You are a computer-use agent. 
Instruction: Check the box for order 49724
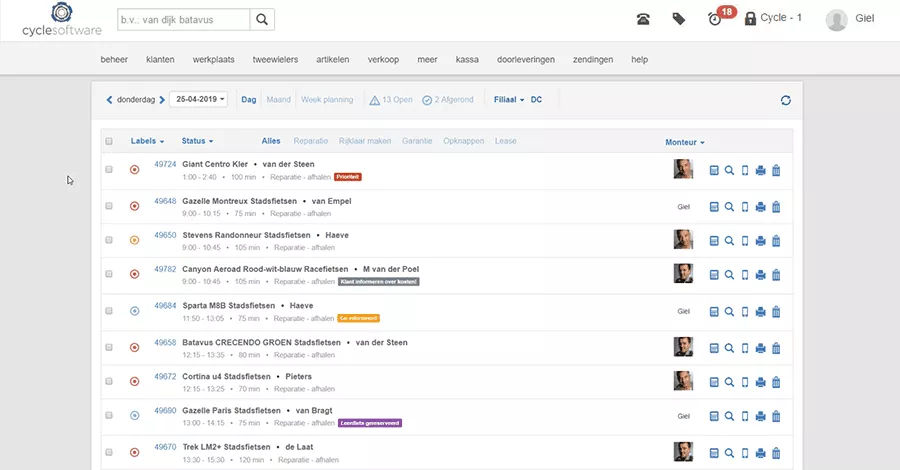[109, 169]
